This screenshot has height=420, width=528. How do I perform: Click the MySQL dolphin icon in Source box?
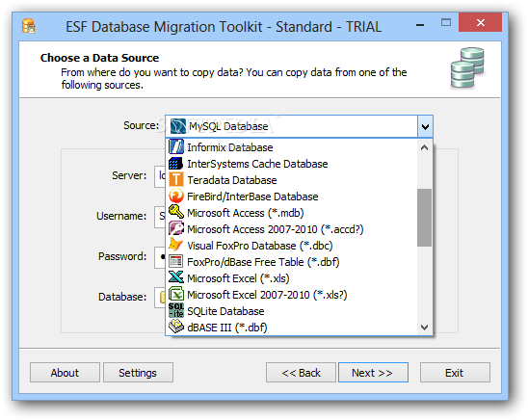pos(178,126)
